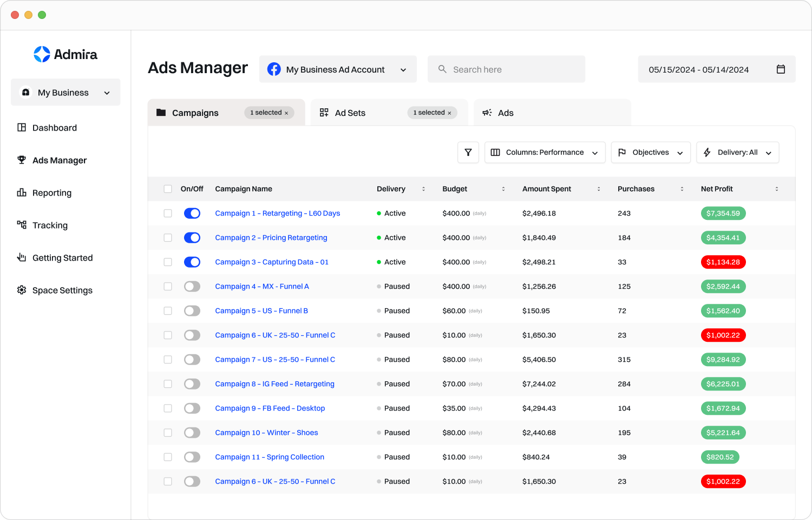Expand the Delivery: All dropdown
The height and width of the screenshot is (520, 812).
737,153
